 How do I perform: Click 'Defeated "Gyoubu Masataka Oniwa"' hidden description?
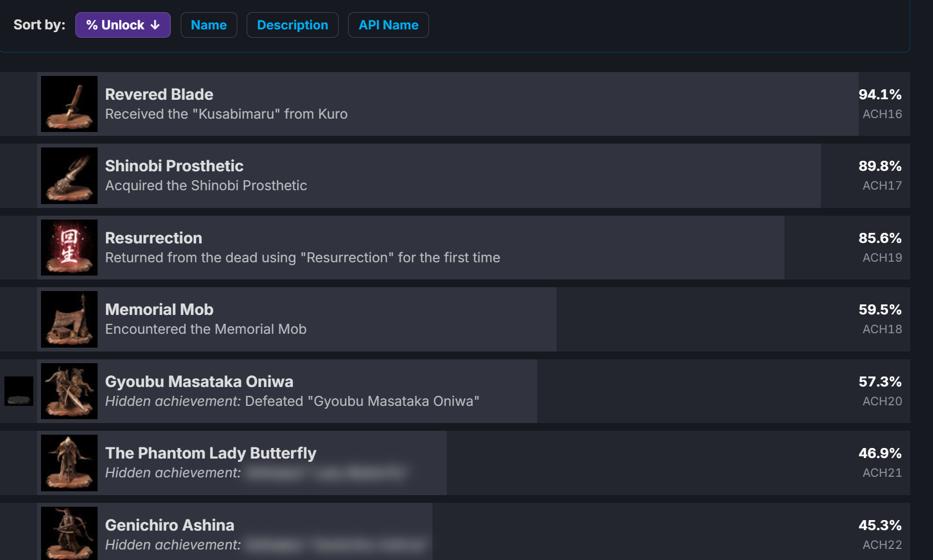(362, 401)
